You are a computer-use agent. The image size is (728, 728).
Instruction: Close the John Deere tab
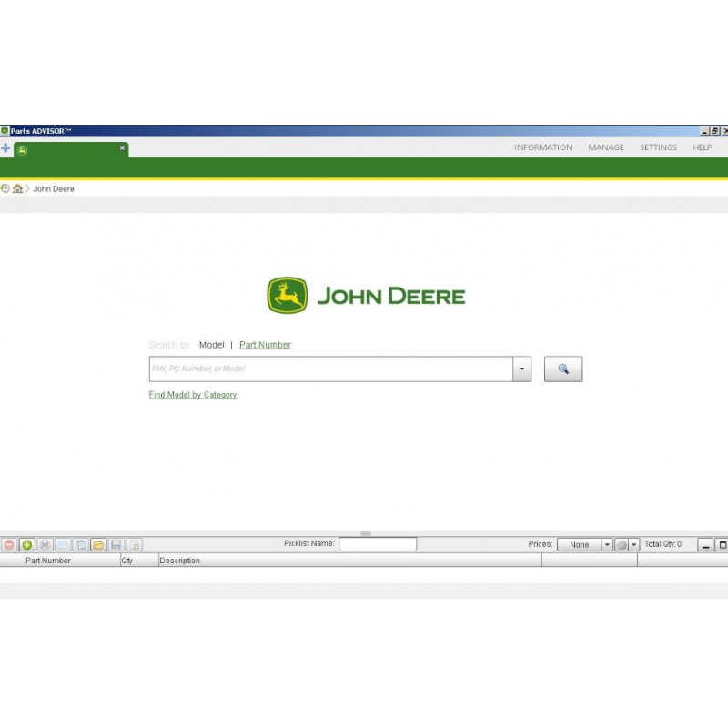point(122,148)
